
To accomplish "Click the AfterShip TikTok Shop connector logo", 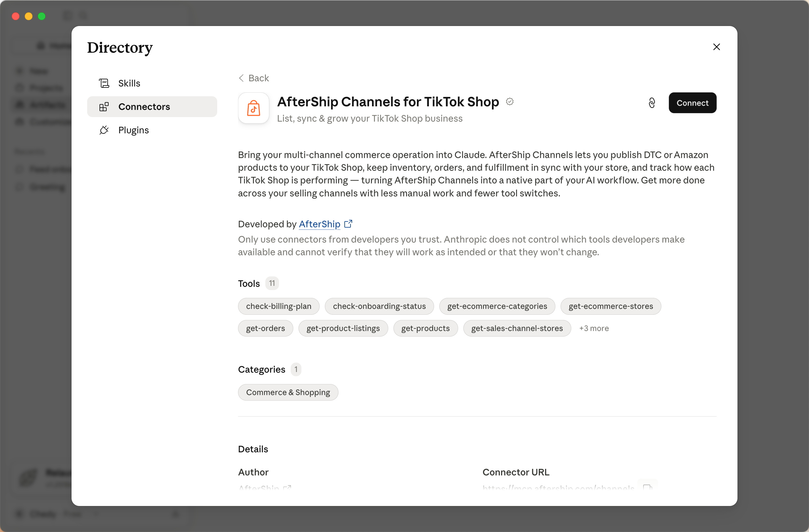I will click(x=254, y=108).
